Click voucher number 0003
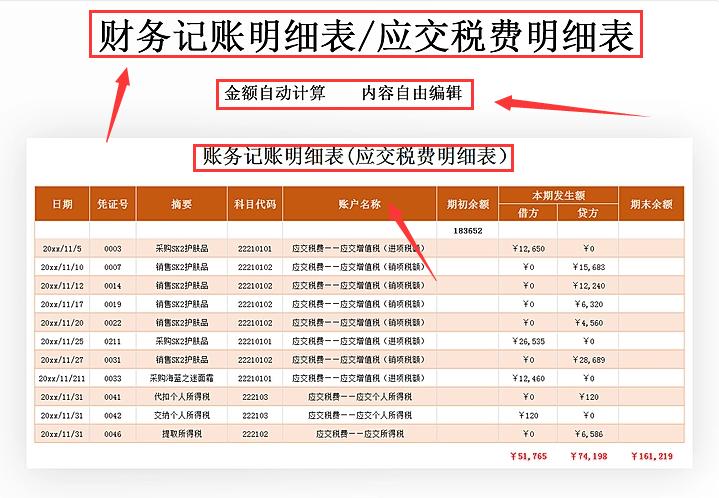The image size is (719, 498). [112, 249]
